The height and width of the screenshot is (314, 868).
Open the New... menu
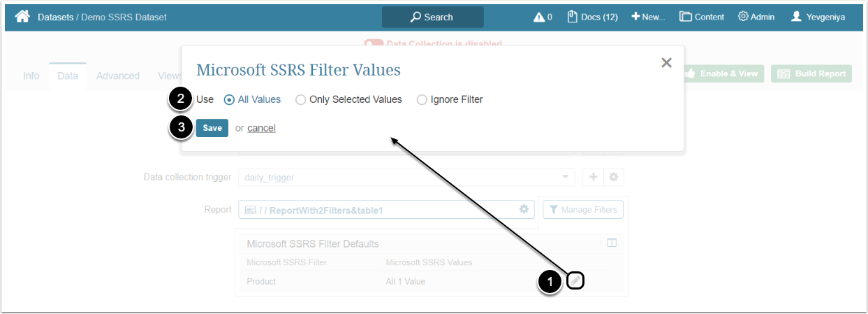pos(648,17)
